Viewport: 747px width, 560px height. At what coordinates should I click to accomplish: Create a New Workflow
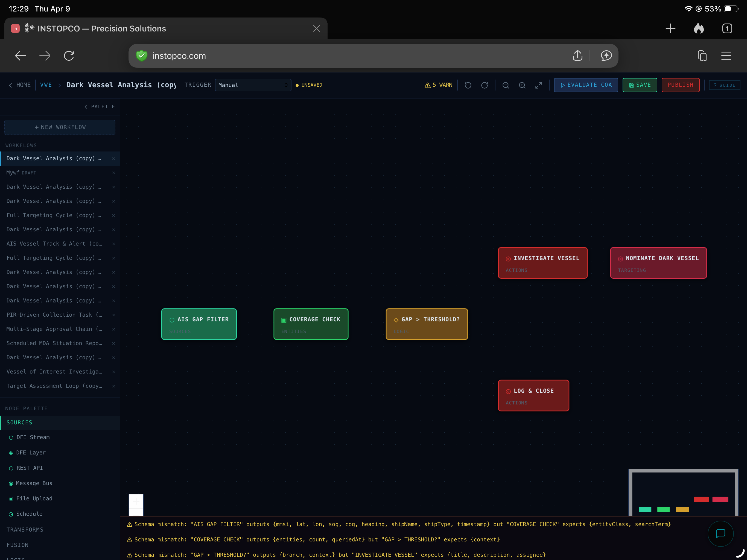(60, 127)
